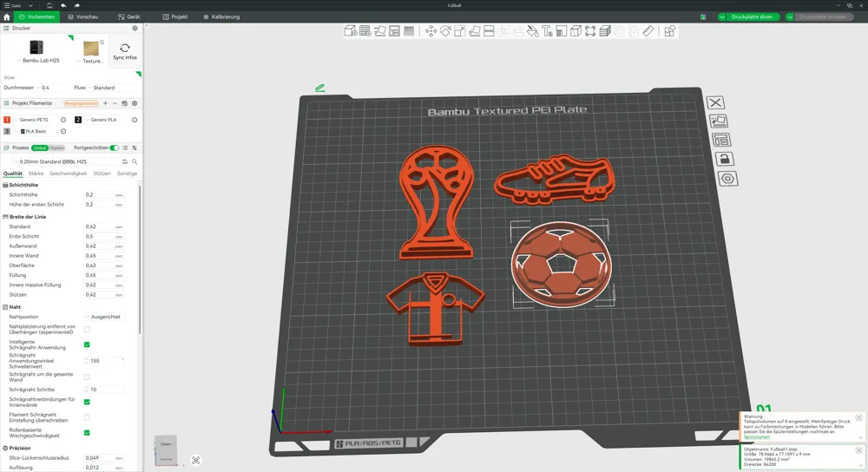Viewport: 868px width, 472px height.
Task: Remove all objects from plate with X icon
Action: (x=715, y=102)
